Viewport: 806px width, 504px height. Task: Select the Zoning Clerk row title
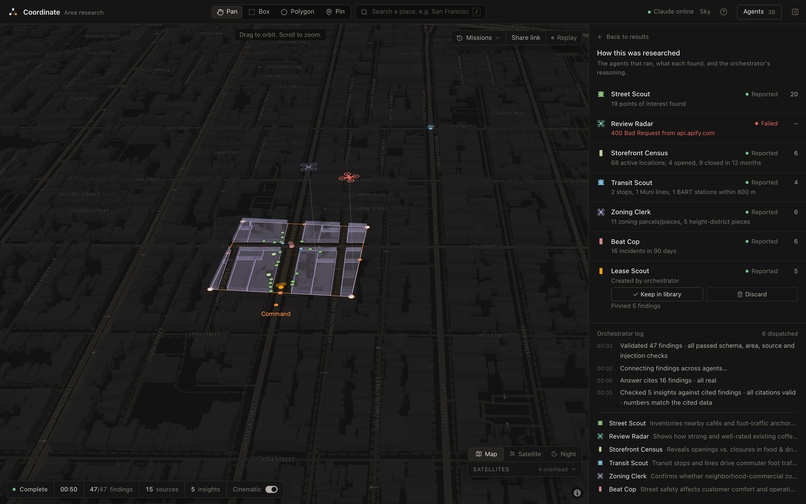click(630, 212)
